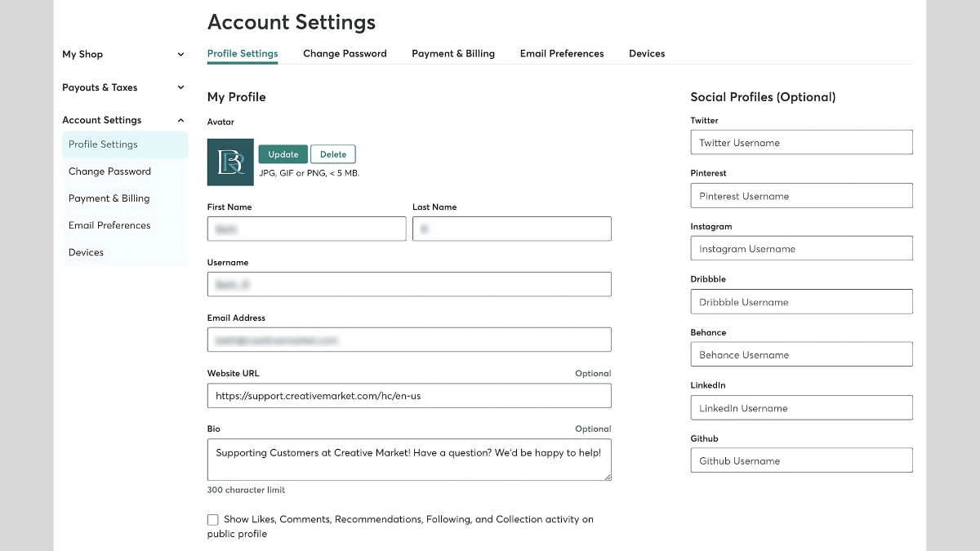Click the Update avatar button

tap(283, 154)
